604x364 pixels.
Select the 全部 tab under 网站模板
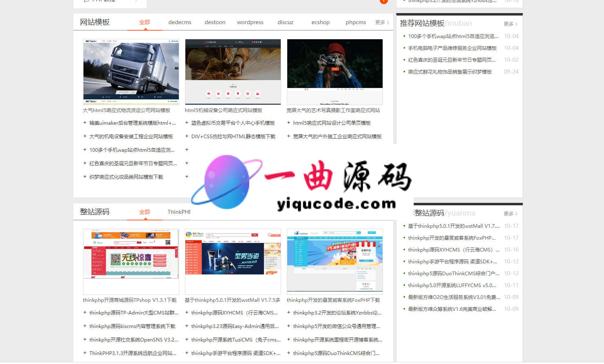click(x=144, y=22)
